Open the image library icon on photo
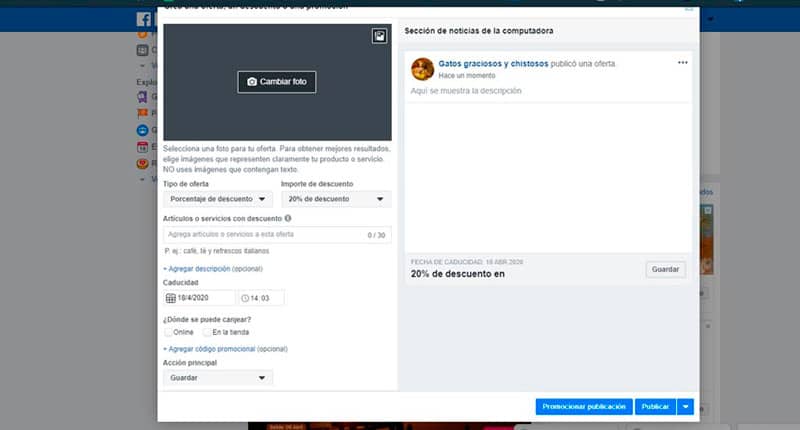800x430 pixels. (x=379, y=36)
